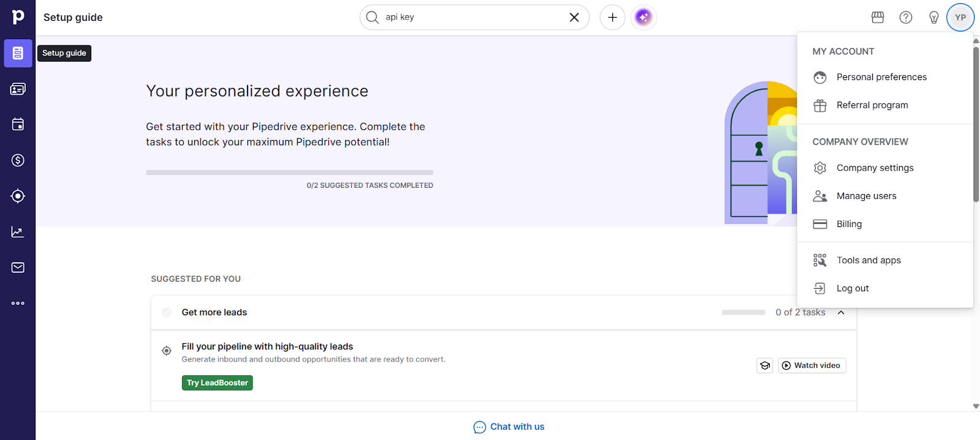
Task: Go to Deals dollar icon
Action: (x=18, y=160)
